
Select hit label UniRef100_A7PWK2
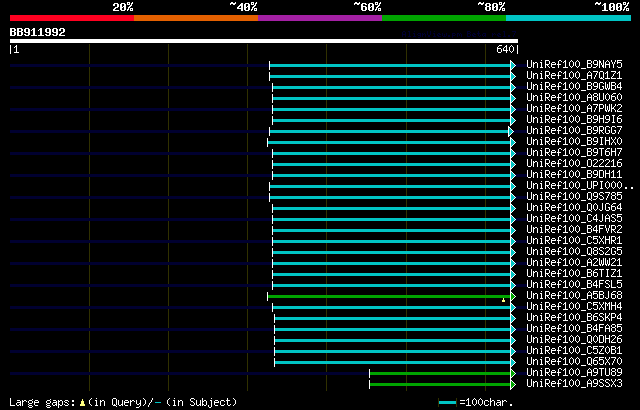(574, 109)
